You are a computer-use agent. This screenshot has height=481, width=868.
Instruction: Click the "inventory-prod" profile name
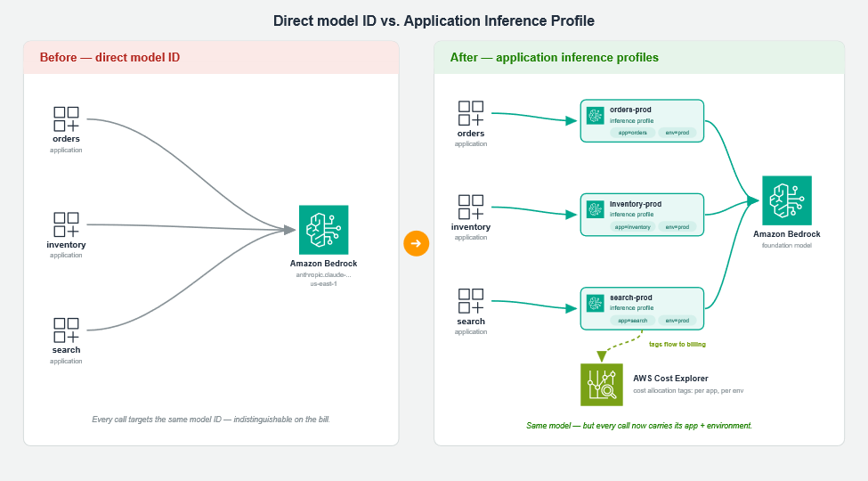pyautogui.click(x=636, y=204)
